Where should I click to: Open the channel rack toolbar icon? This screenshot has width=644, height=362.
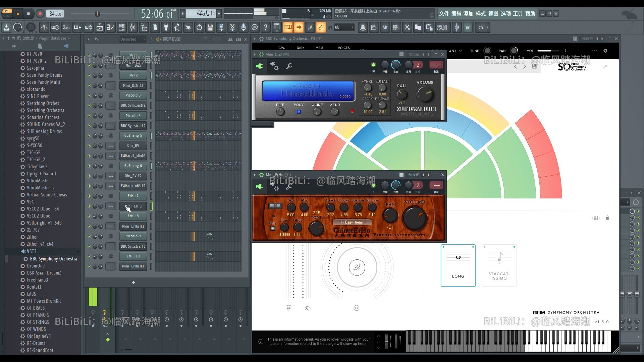pyautogui.click(x=122, y=27)
